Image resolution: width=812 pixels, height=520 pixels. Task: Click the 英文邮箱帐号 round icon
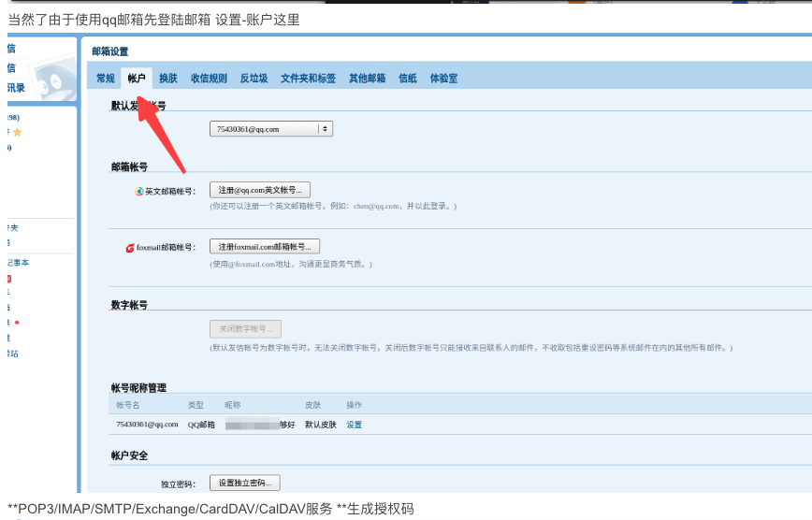(138, 191)
